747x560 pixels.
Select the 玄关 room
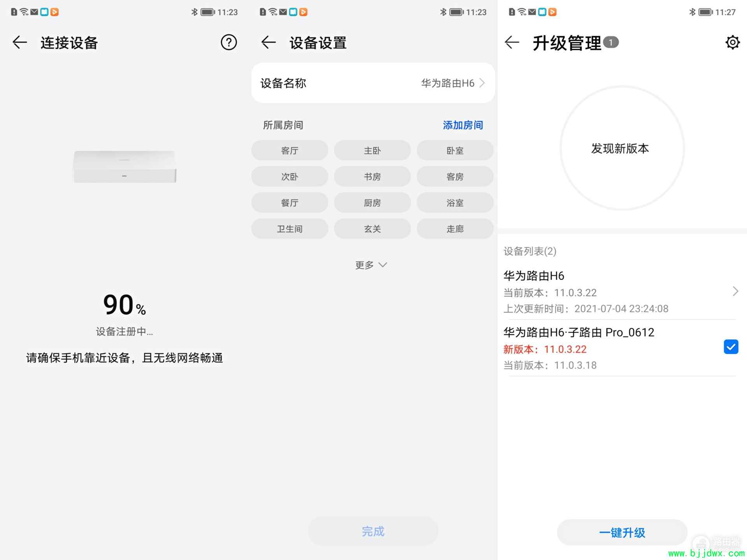tap(372, 229)
